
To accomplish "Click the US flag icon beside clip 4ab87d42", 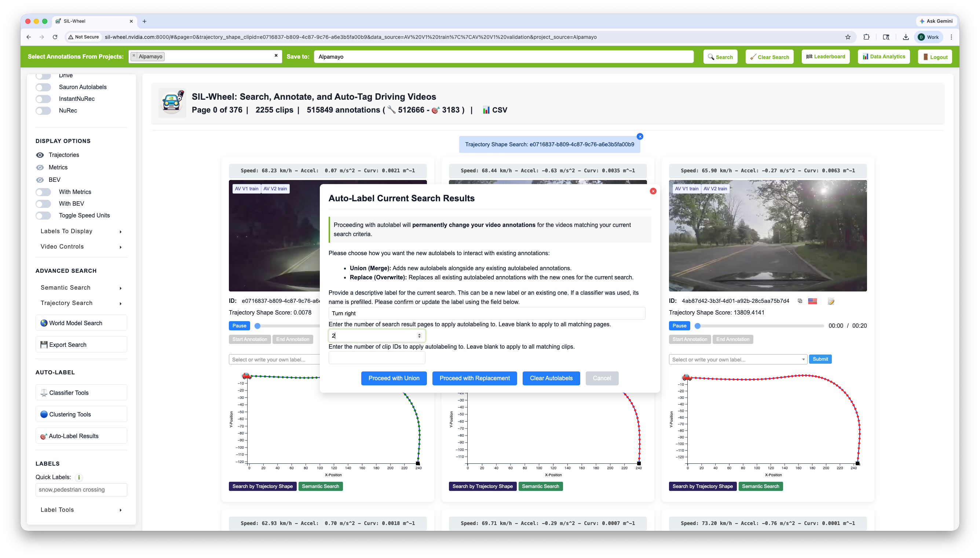I will pos(812,301).
